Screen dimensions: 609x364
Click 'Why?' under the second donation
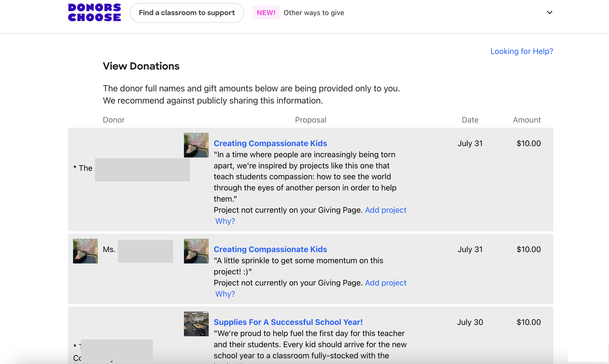(225, 294)
